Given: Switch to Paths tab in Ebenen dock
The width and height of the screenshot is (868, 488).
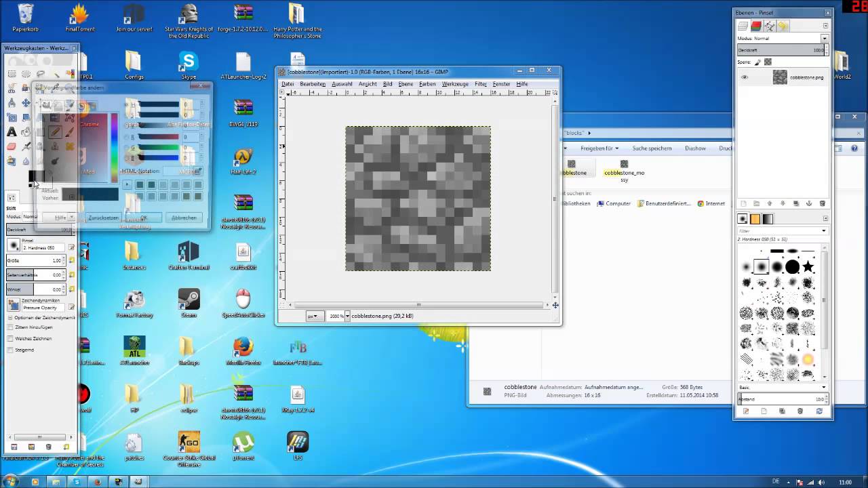Looking at the screenshot, I should 770,26.
